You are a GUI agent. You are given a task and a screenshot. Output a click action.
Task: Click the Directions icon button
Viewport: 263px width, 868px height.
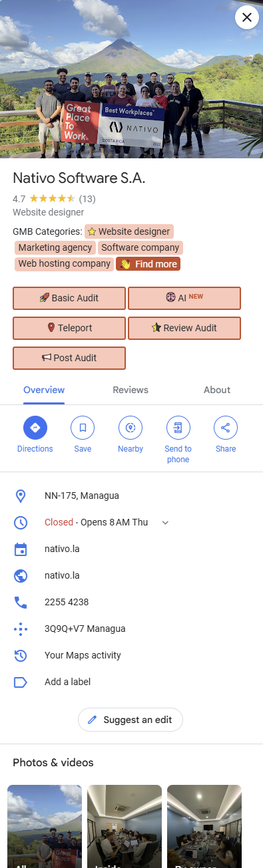click(35, 427)
